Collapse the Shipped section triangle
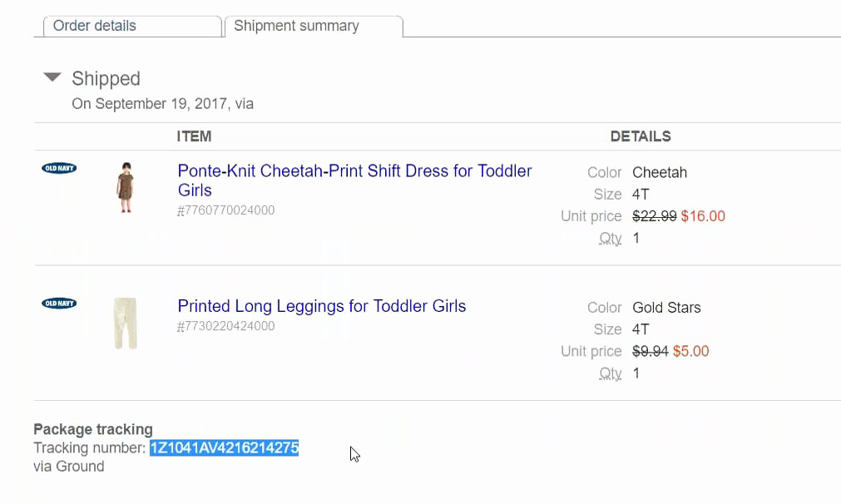This screenshot has height=504, width=841. click(x=52, y=77)
